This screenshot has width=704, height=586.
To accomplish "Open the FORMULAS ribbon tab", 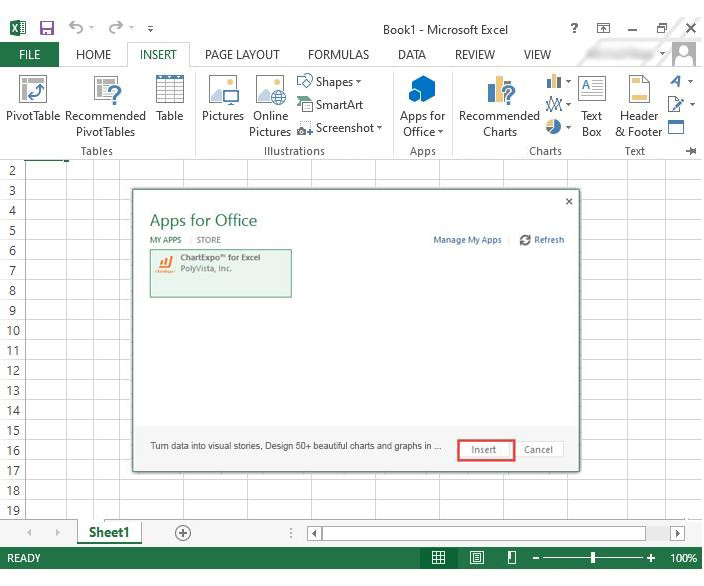I will [338, 55].
